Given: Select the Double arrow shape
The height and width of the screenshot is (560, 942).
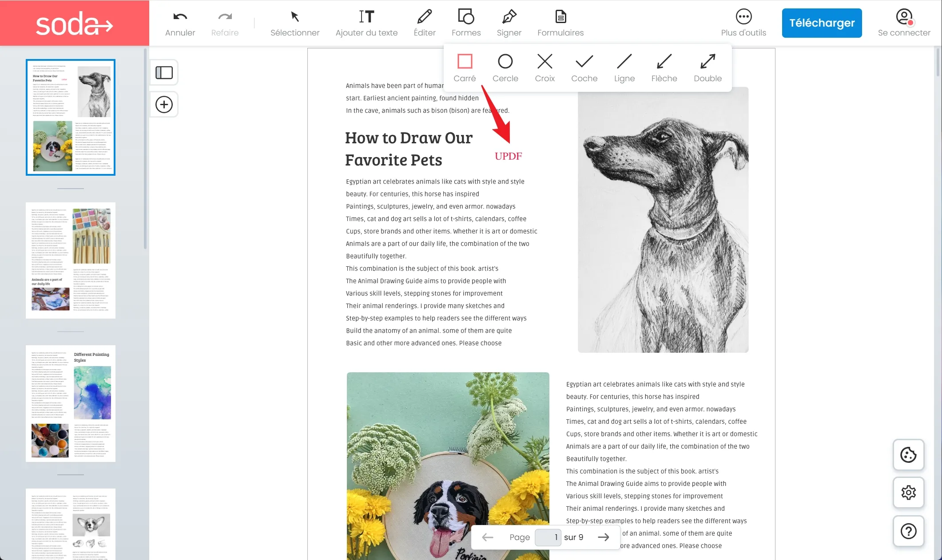Looking at the screenshot, I should (x=707, y=67).
